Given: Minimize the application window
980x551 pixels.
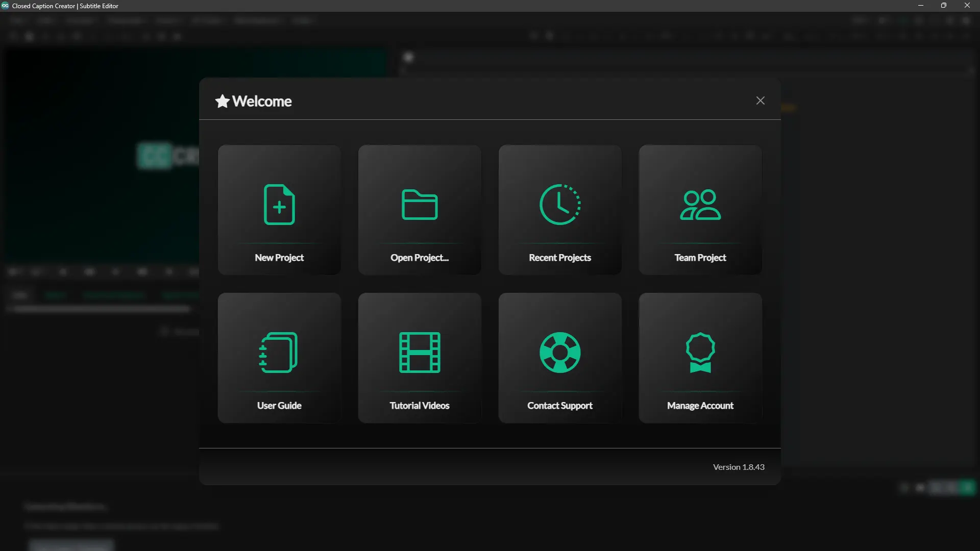Looking at the screenshot, I should pyautogui.click(x=921, y=6).
